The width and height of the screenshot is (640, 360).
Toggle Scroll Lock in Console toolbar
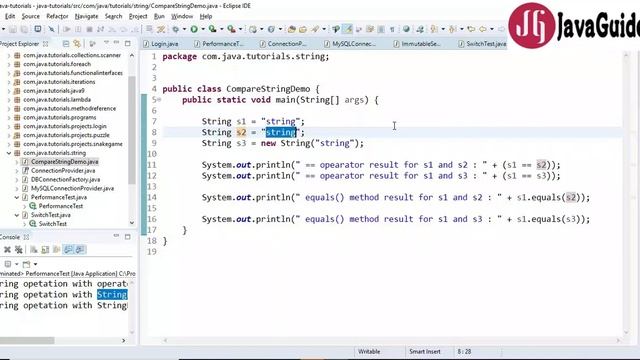pyautogui.click(x=45, y=249)
